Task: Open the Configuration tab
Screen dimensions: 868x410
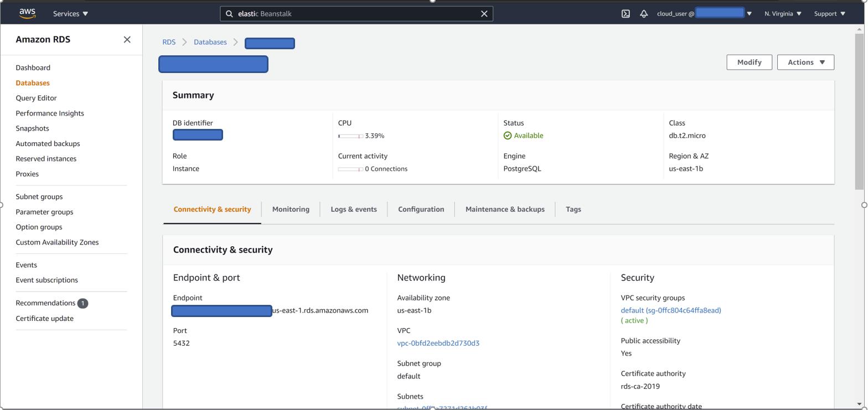Action: tap(421, 210)
